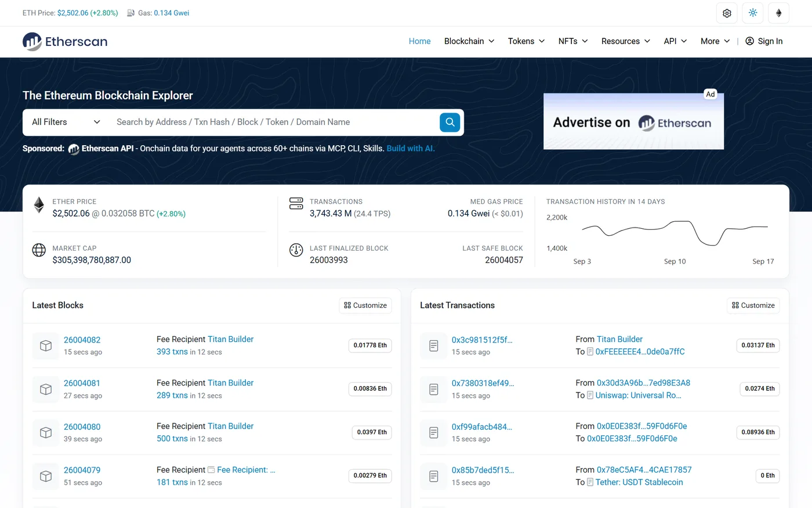Open address 0xFEEEEEE4...0de0a7ffC
Viewport: 812px width, 508px height.
click(x=640, y=352)
